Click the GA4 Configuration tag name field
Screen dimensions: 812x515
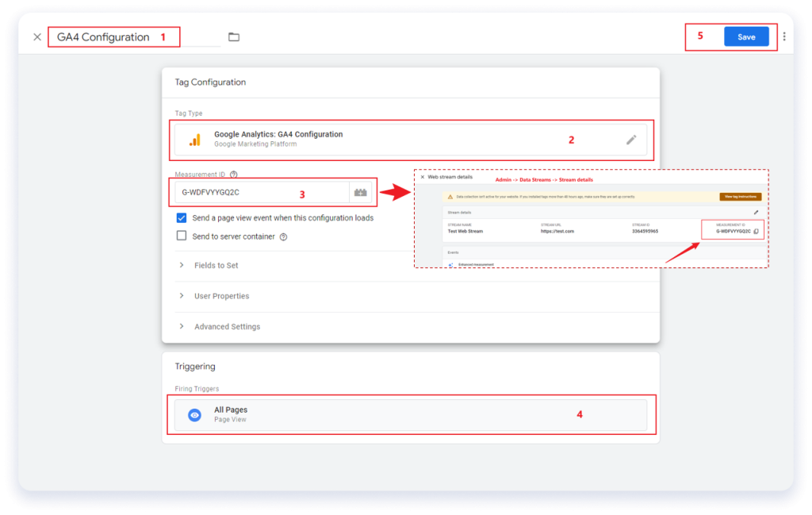104,37
